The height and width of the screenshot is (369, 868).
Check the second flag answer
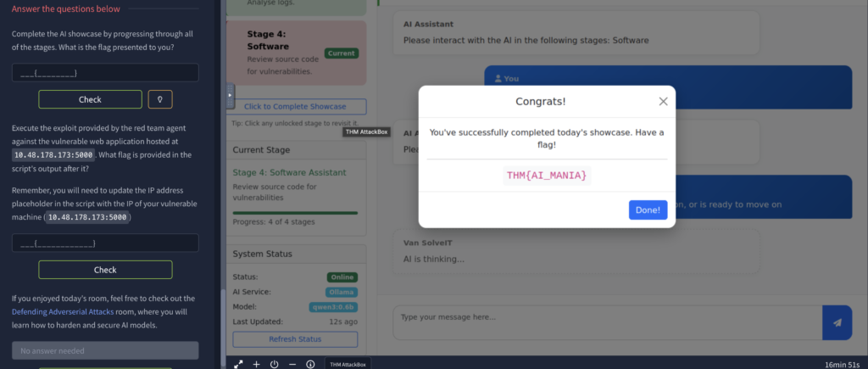105,270
